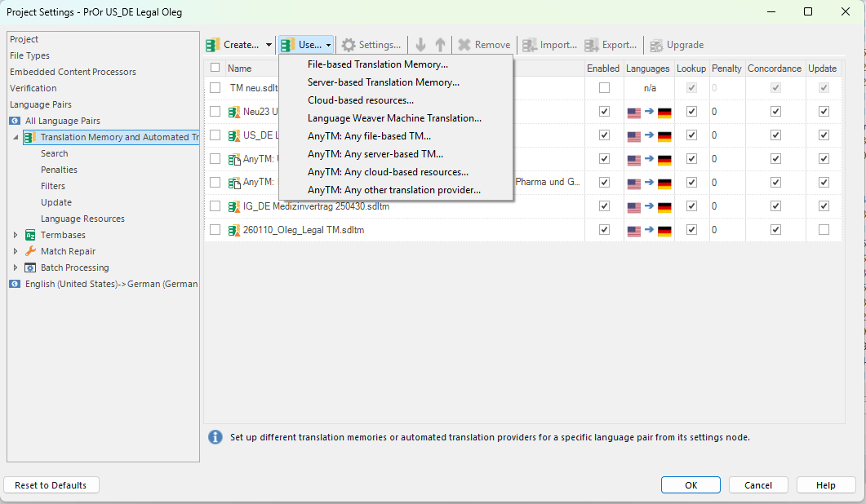
Task: Click the vertical scrollbar on the right
Action: [x=860, y=245]
